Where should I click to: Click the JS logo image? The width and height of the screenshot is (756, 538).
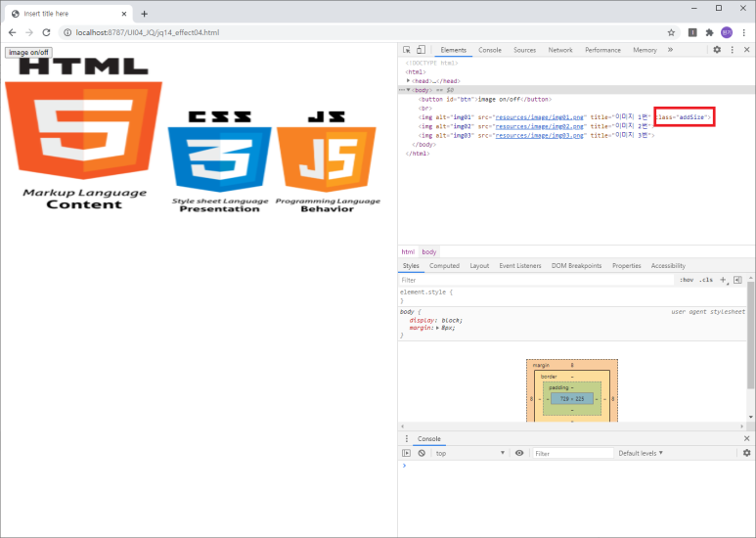point(327,161)
